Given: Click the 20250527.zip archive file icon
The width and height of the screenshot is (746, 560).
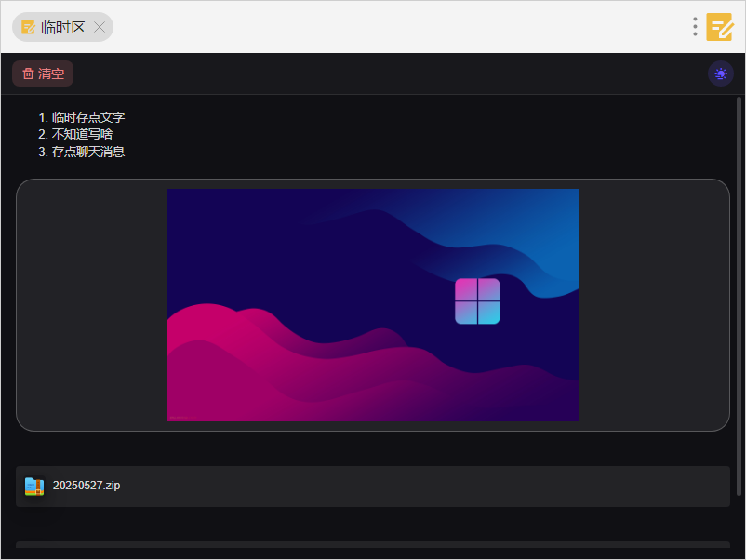Looking at the screenshot, I should [x=34, y=486].
